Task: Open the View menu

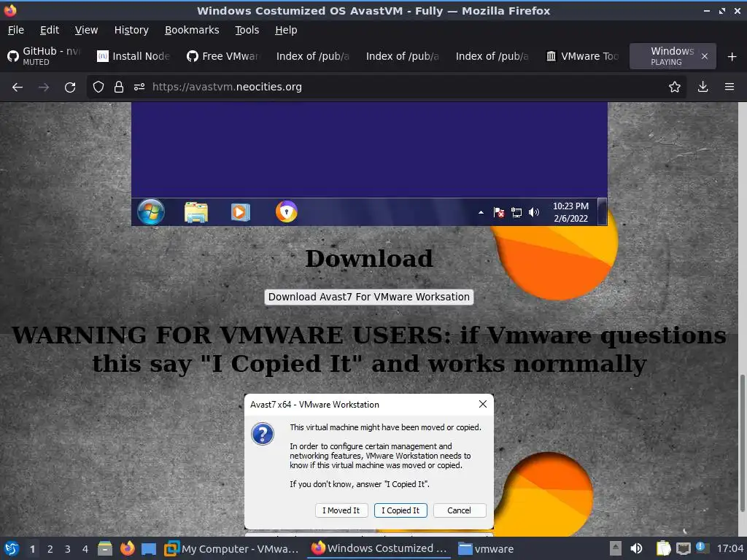Action: tap(86, 30)
